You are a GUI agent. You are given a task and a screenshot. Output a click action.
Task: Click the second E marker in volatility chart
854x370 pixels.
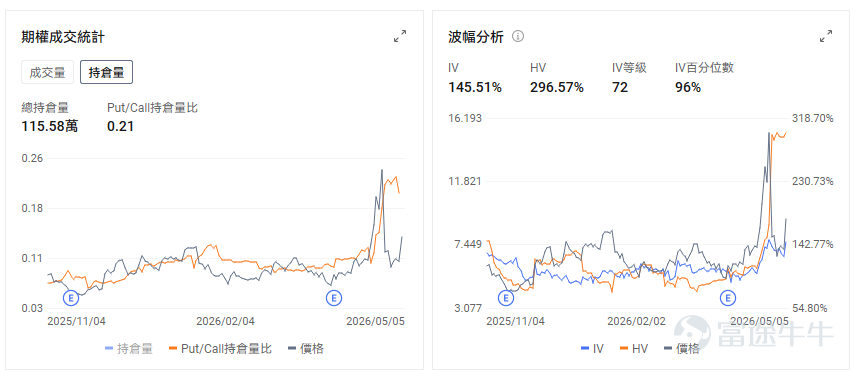pyautogui.click(x=728, y=298)
